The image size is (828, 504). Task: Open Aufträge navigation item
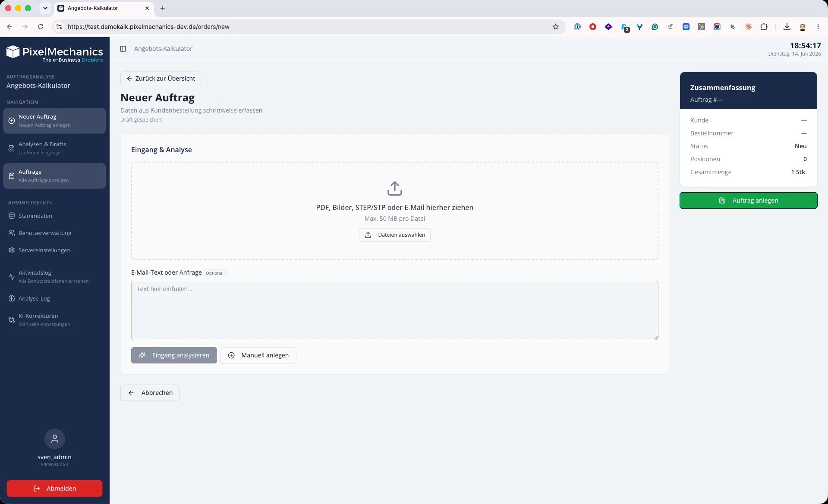tap(54, 176)
